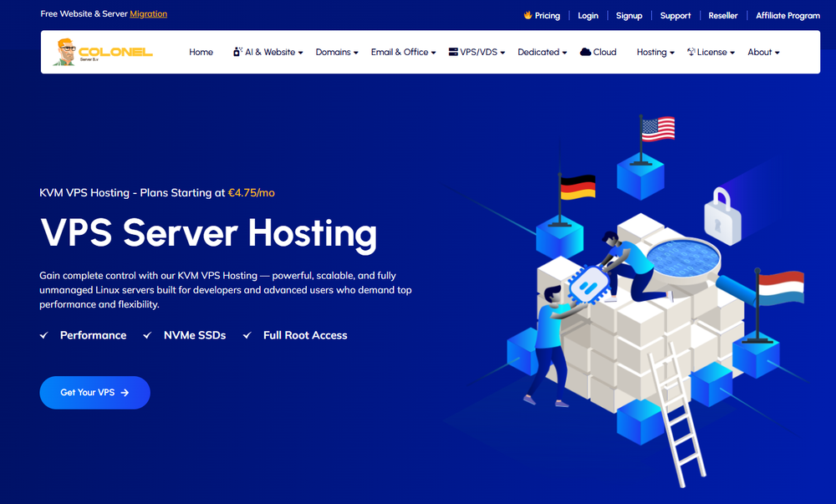This screenshot has height=504, width=836.
Task: Open the Email & Office dropdown
Action: 403,52
